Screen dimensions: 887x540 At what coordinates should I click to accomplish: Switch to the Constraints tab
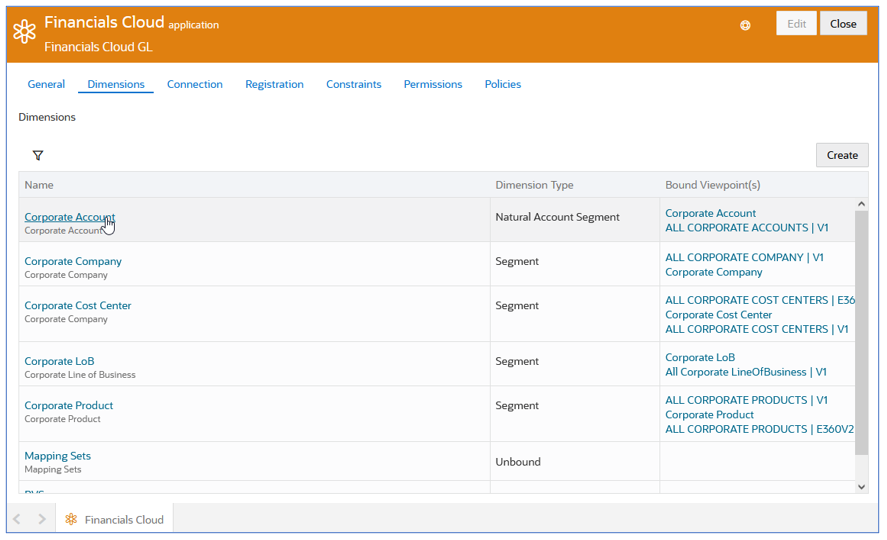coord(354,84)
